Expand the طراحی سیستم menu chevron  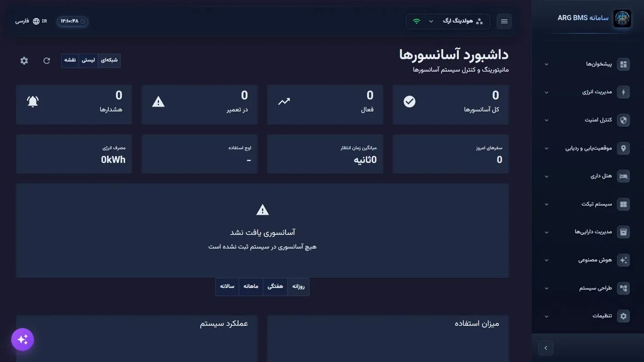click(x=546, y=288)
